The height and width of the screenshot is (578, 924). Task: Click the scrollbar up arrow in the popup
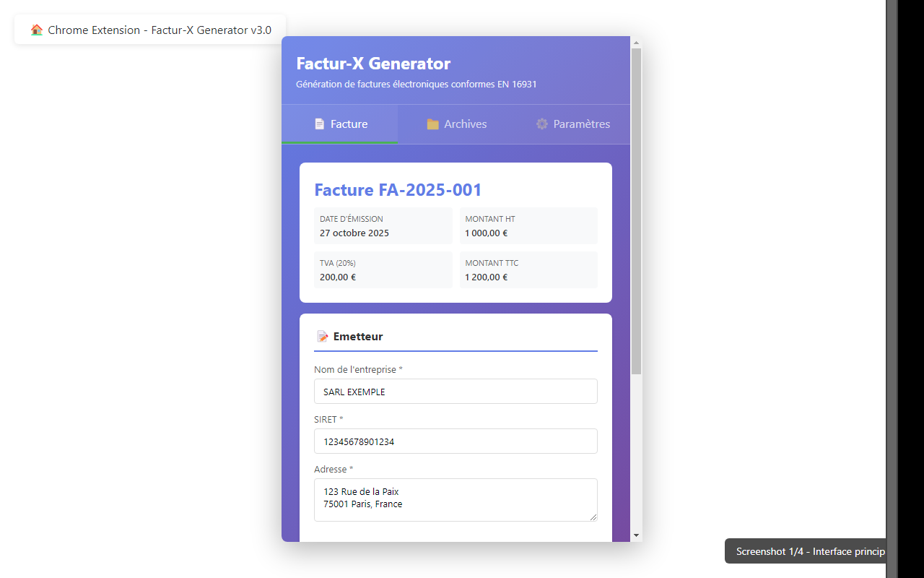[636, 43]
